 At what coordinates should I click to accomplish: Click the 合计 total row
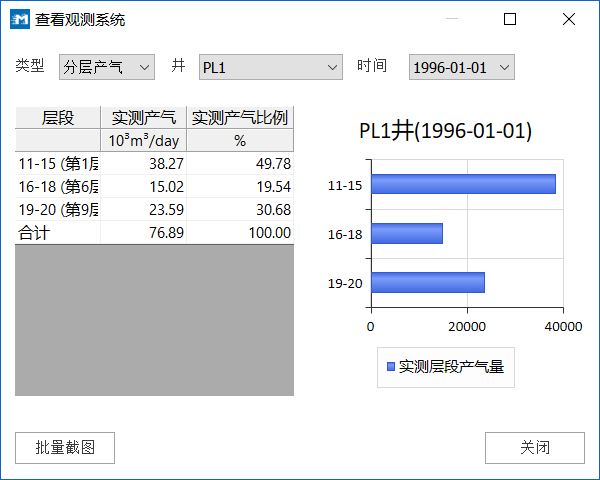pyautogui.click(x=58, y=232)
